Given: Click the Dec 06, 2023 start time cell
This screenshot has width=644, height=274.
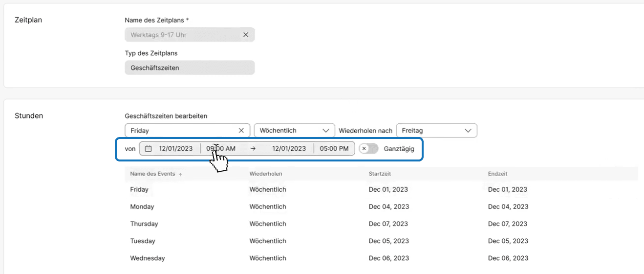Looking at the screenshot, I should click(x=389, y=258).
